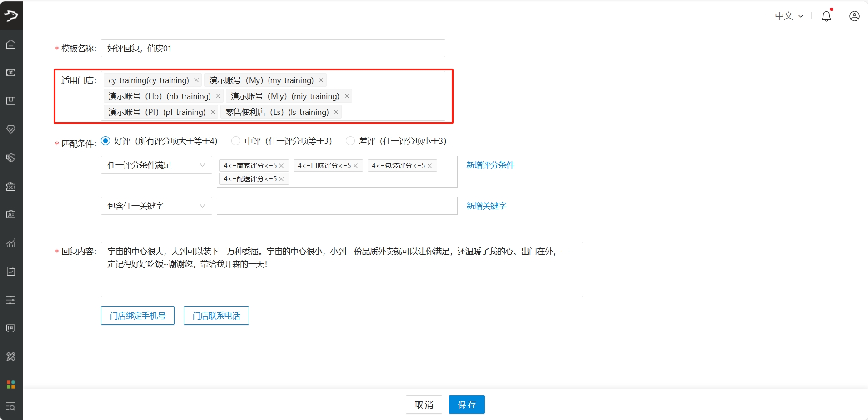The width and height of the screenshot is (868, 420).
Task: Select the 好评 radio button
Action: 106,141
